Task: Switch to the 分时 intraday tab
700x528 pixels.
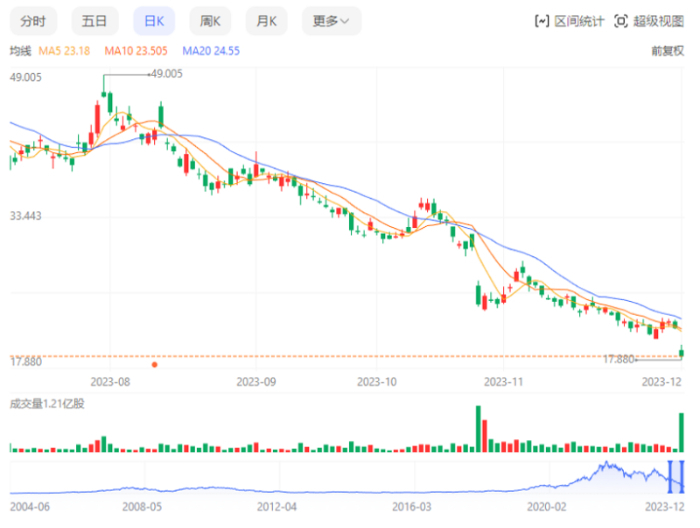Action: (x=33, y=20)
